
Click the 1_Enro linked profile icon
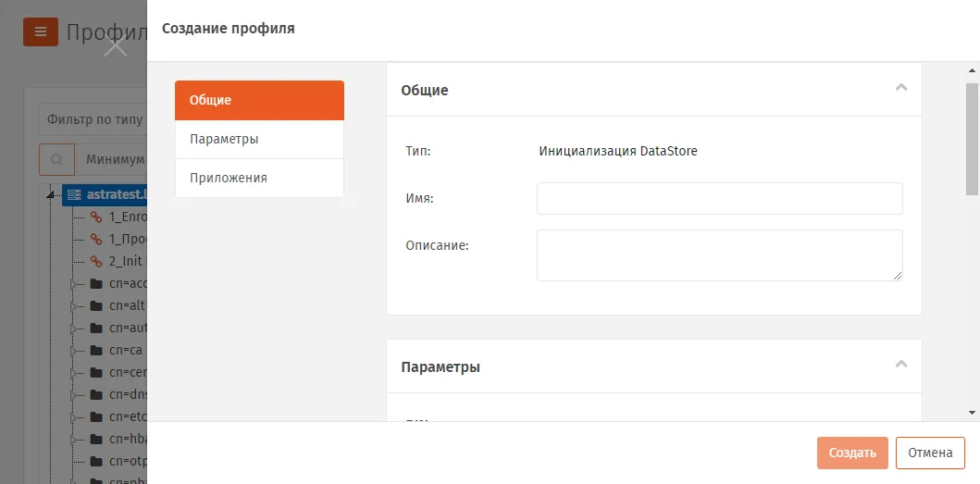[96, 217]
